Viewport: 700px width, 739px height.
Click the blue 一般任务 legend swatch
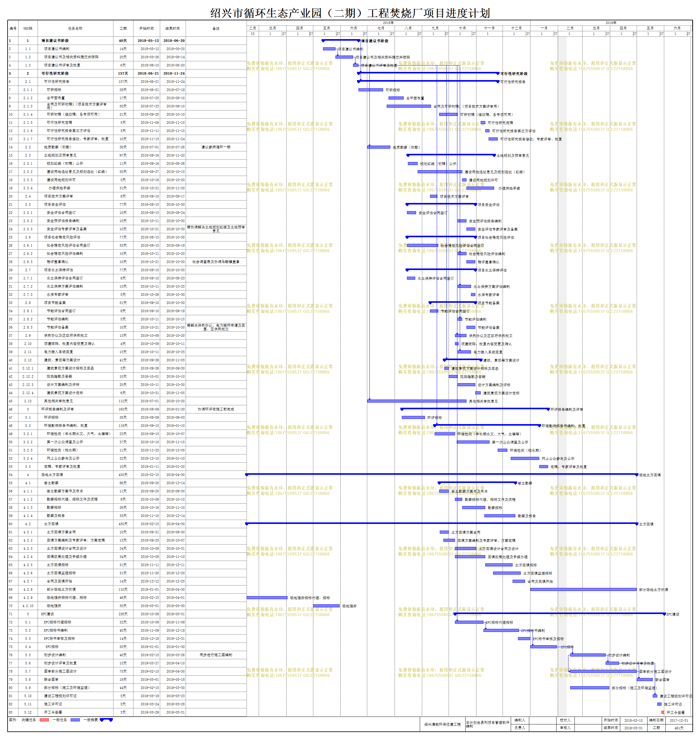75,720
